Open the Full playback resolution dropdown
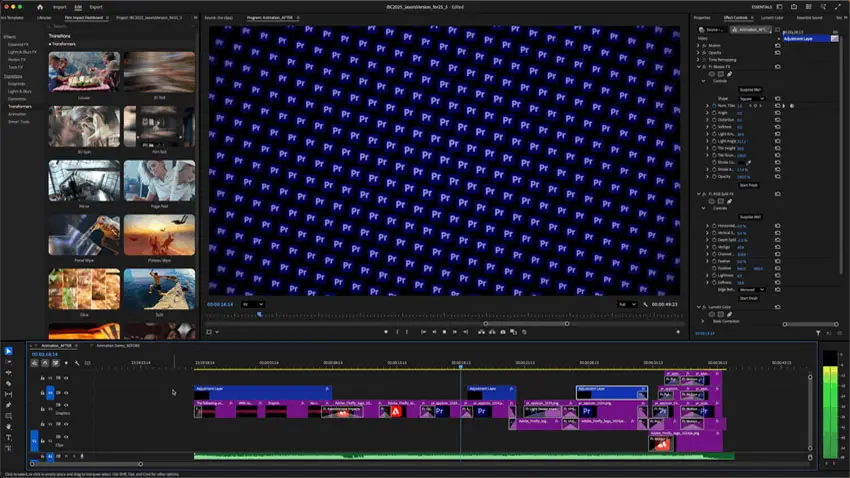 627,305
